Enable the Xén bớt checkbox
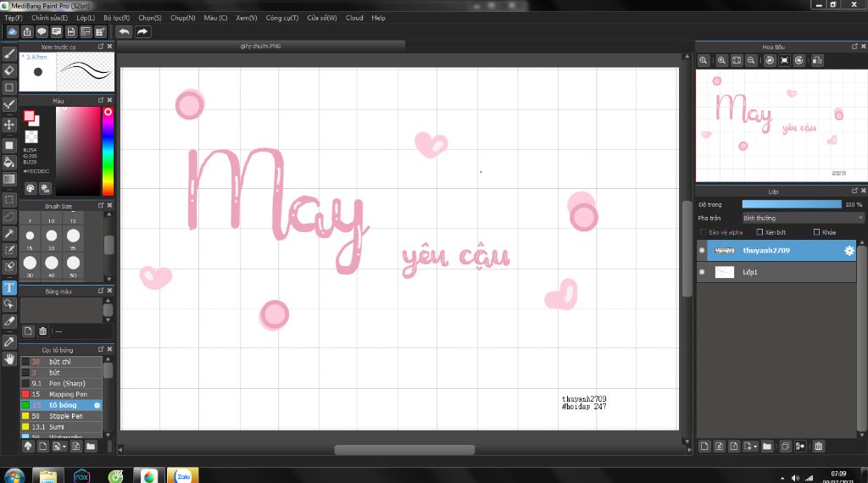Image resolution: width=868 pixels, height=483 pixels. tap(759, 232)
